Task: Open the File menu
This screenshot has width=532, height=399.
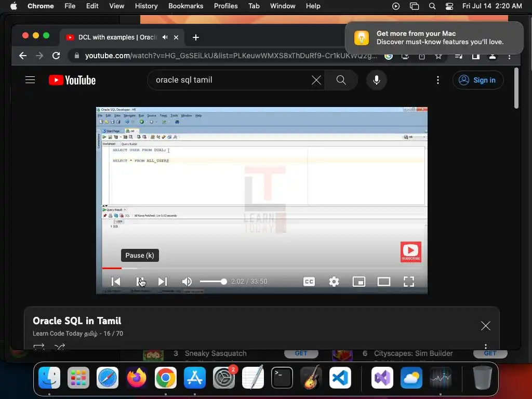Action: pyautogui.click(x=70, y=6)
